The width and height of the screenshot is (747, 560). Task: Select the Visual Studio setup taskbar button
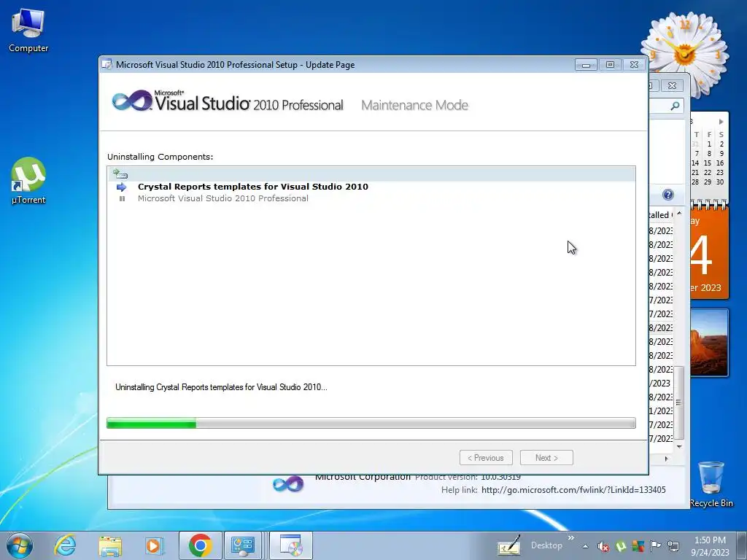pyautogui.click(x=291, y=545)
